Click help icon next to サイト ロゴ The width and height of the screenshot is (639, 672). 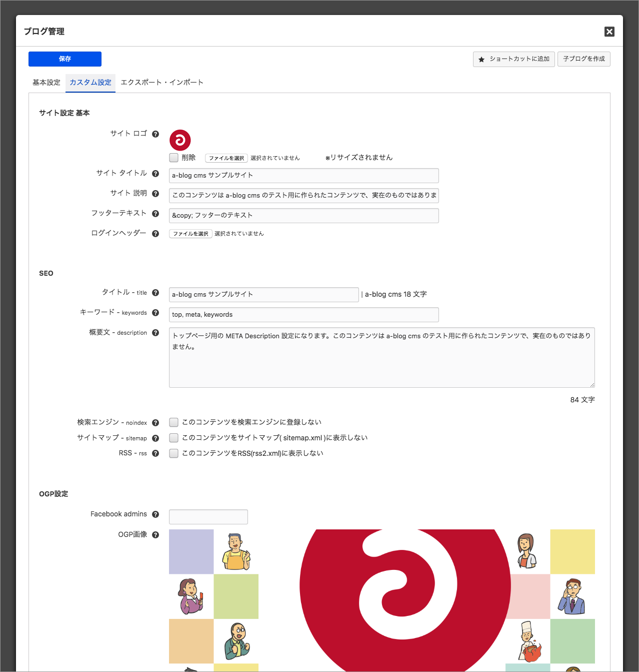click(155, 134)
